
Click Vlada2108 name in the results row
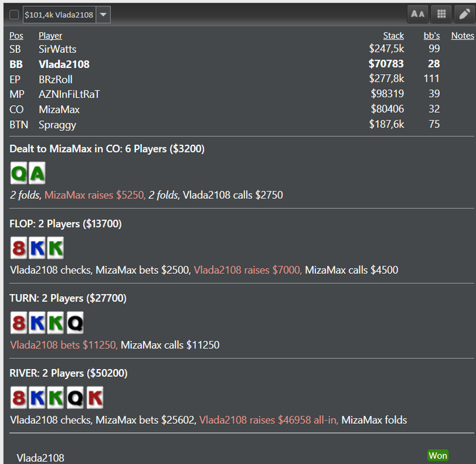(40, 458)
